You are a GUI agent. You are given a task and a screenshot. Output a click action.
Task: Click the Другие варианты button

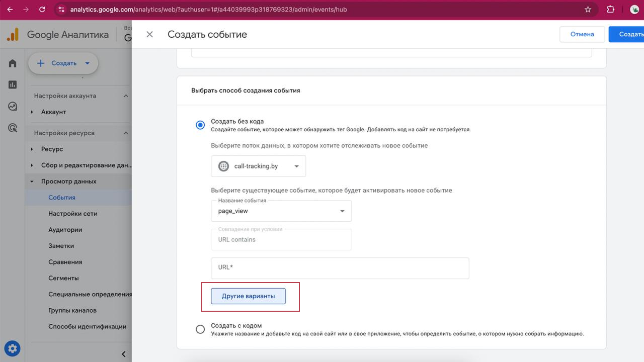point(249,296)
